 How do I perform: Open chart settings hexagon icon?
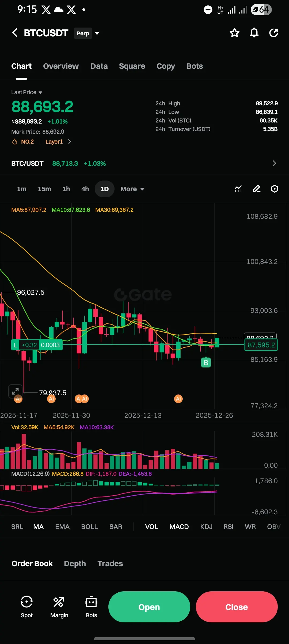[275, 189]
